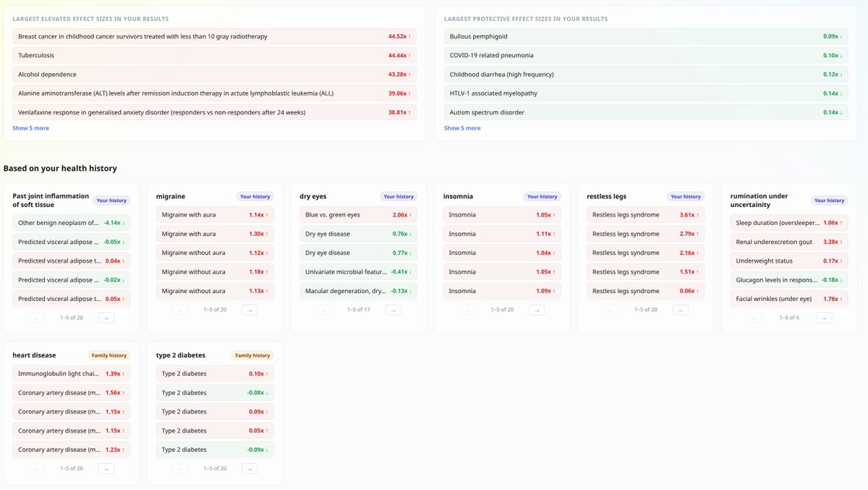Next page arrow in rumination under uncertainty card
868x490 pixels.
coord(824,318)
